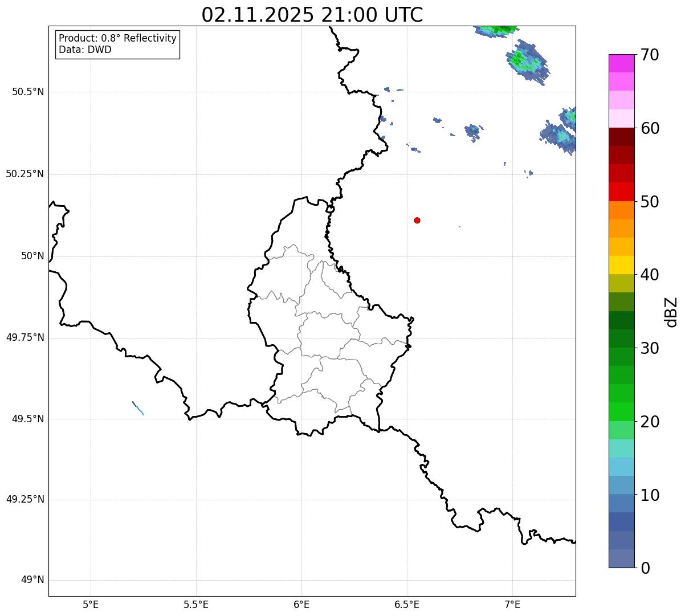Screen dimensions: 685x616
Task: Click the 7°E longitude label
Action: [x=512, y=605]
